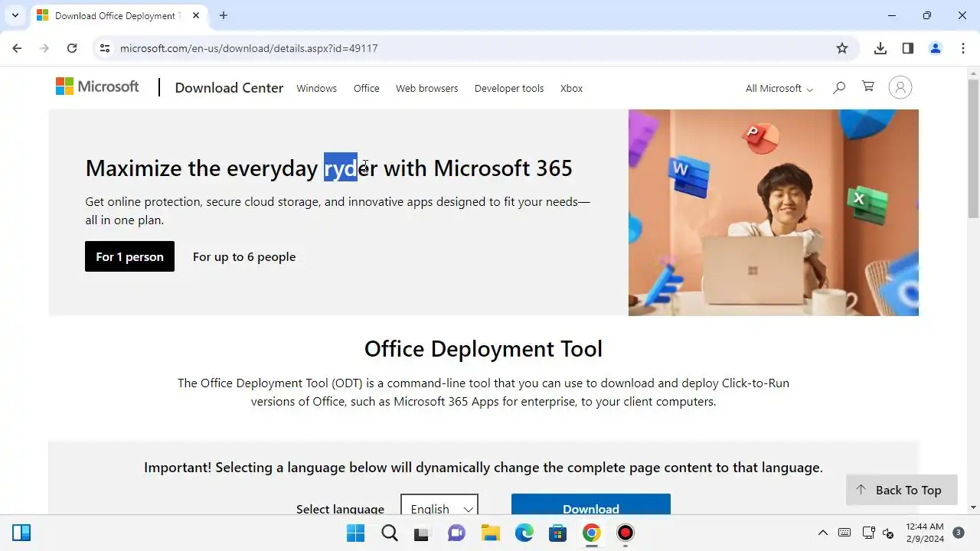
Task: Click the red recorder icon in taskbar
Action: pyautogui.click(x=626, y=533)
